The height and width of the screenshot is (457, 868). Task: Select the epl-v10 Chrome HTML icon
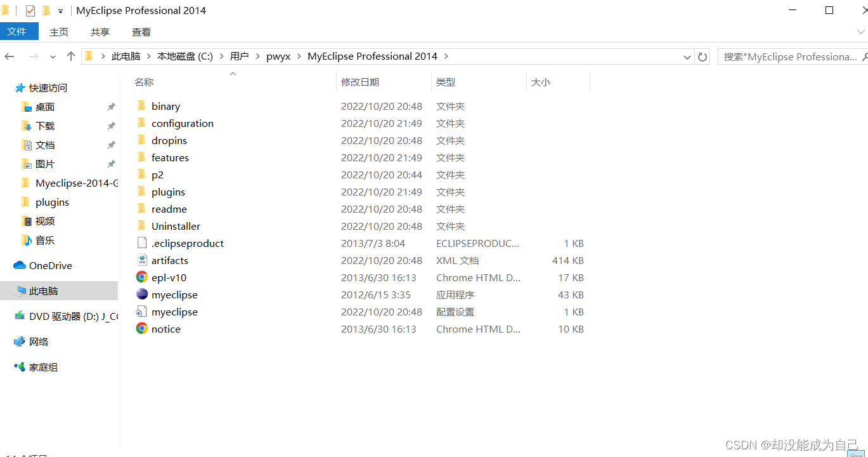pyautogui.click(x=142, y=277)
